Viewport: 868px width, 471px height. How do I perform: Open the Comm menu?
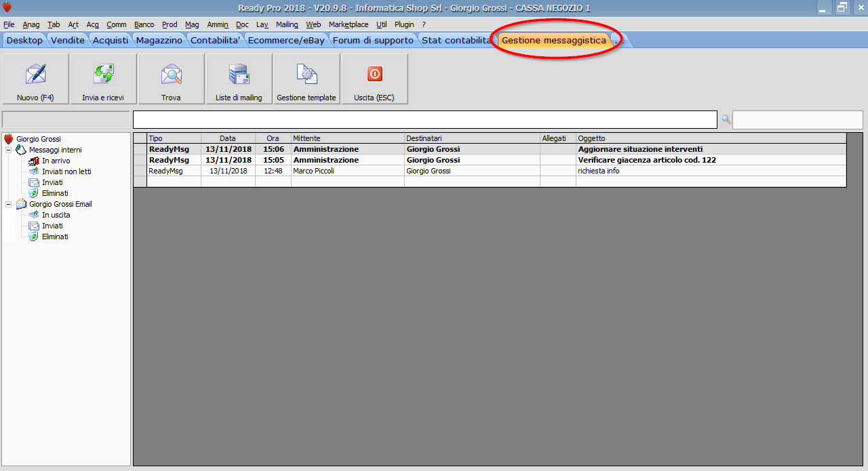[x=117, y=24]
